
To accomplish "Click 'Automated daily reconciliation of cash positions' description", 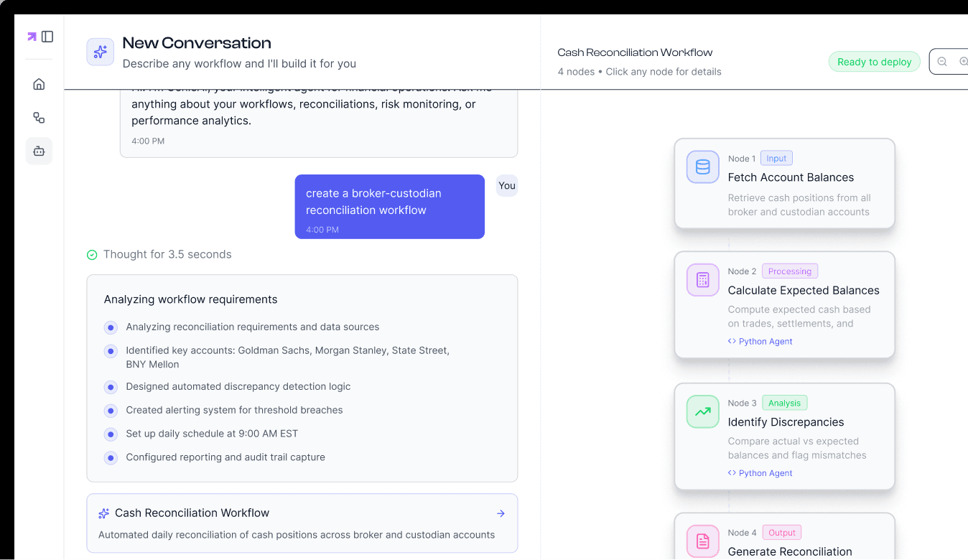I will tap(297, 535).
